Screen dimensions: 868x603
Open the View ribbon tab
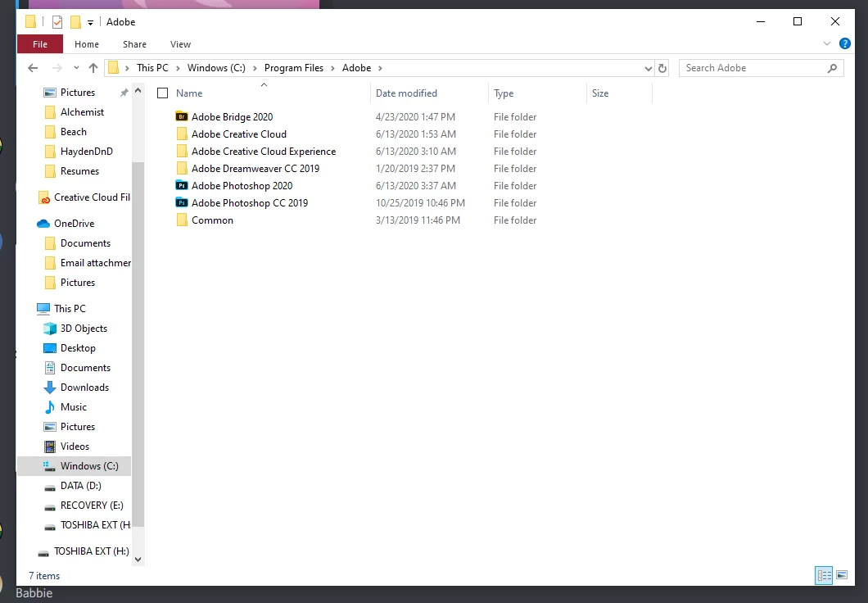(180, 44)
